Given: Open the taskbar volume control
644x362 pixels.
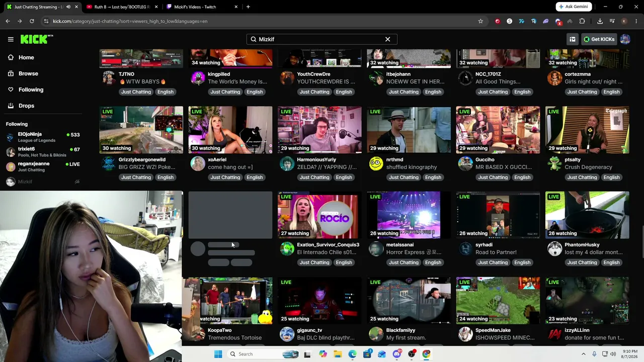Looking at the screenshot, I should 613,354.
